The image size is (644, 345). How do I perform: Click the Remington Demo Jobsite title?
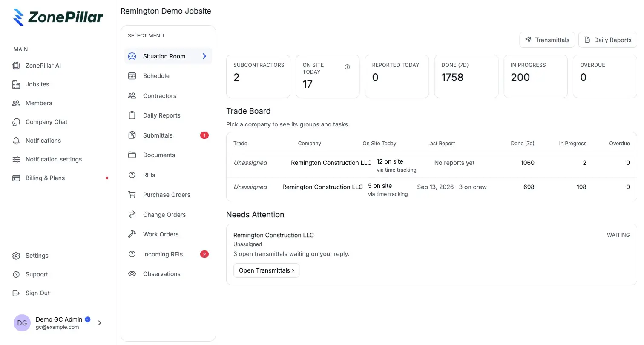166,11
